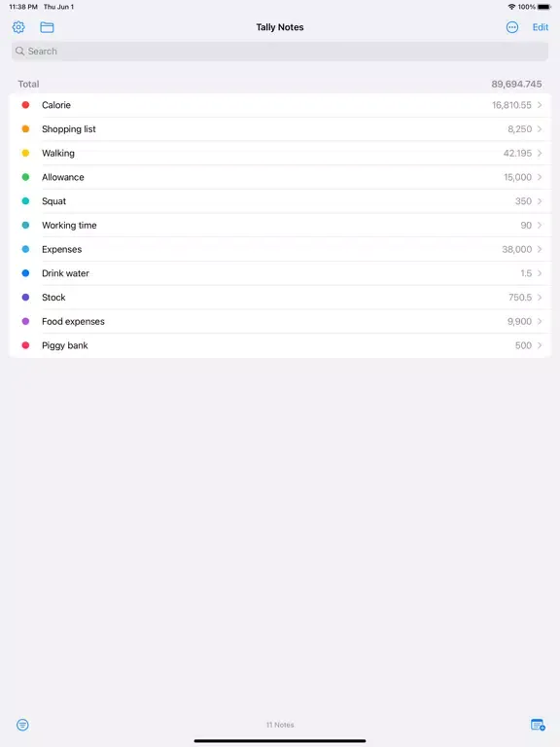Tap the Edit button

click(x=540, y=27)
